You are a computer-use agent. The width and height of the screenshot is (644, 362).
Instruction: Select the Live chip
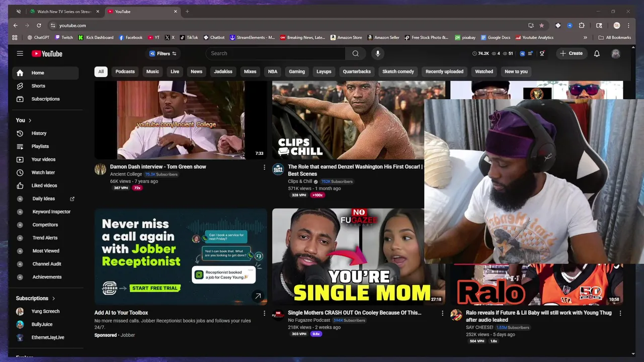(x=175, y=71)
